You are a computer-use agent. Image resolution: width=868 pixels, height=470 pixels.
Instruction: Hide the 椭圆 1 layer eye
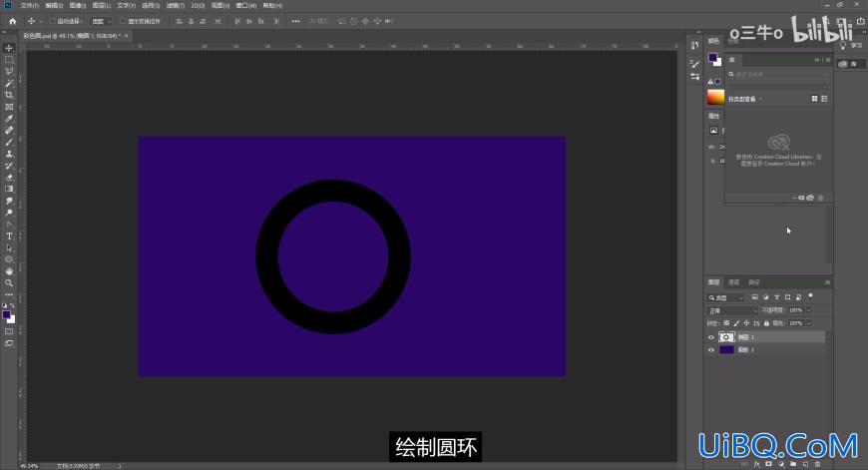pos(711,337)
